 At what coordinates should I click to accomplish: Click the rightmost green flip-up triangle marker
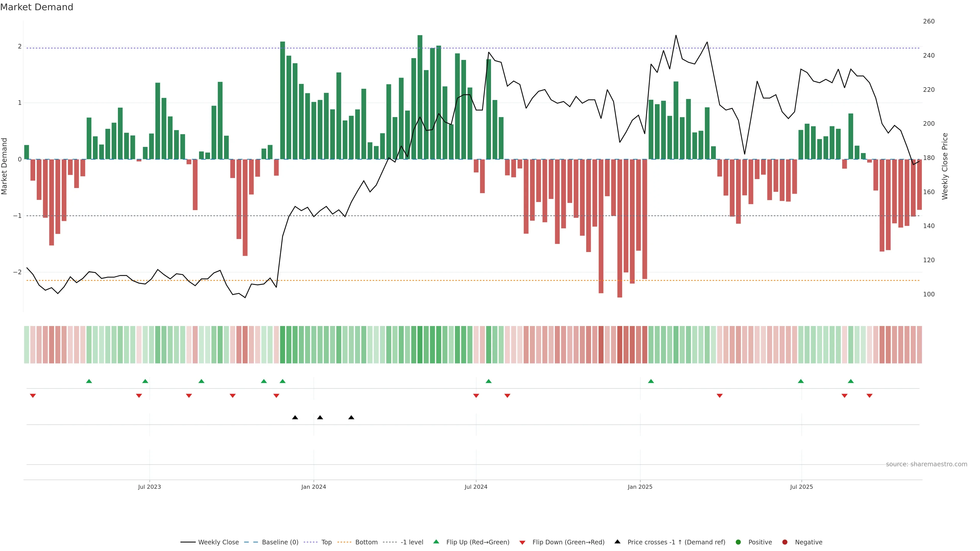tap(851, 381)
